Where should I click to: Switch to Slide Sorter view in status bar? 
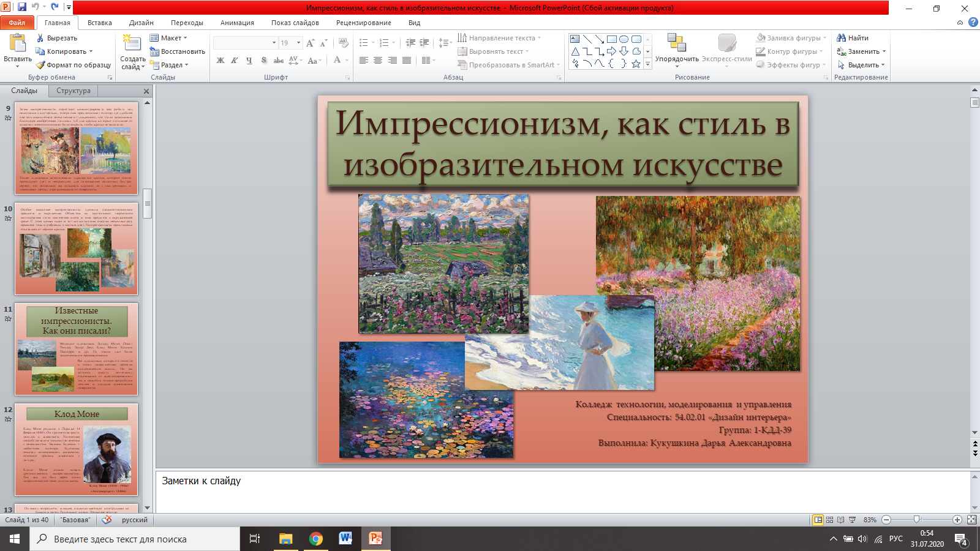pyautogui.click(x=829, y=520)
